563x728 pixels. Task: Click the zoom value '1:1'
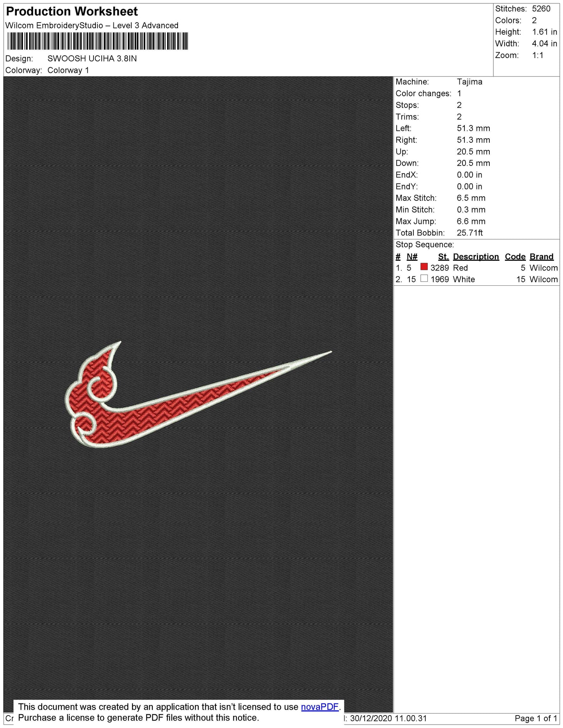(x=538, y=55)
